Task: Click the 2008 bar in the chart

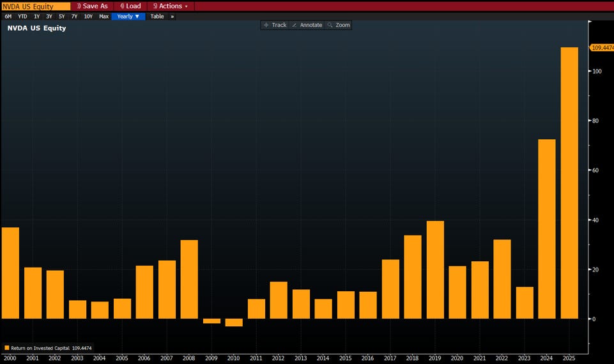Action: click(x=189, y=279)
